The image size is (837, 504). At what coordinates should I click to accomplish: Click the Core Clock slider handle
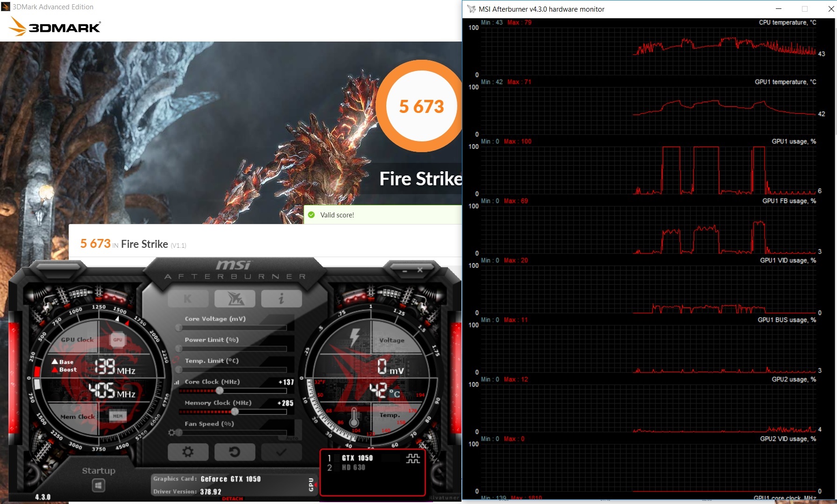coord(219,391)
